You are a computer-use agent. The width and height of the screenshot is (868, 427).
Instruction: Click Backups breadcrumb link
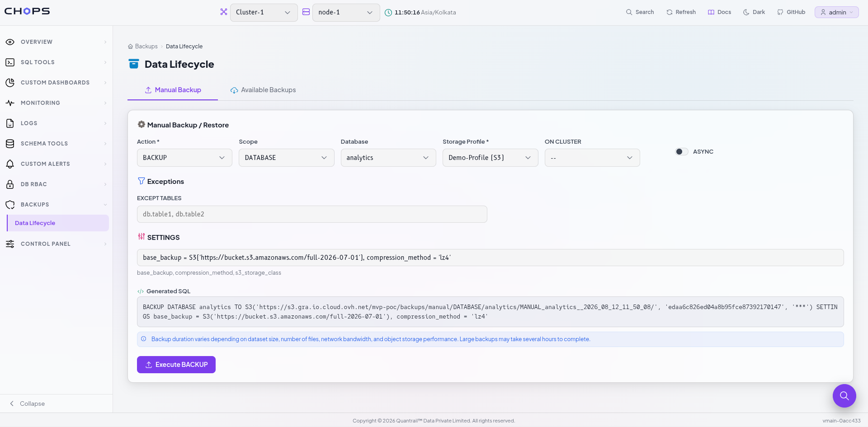pos(146,47)
